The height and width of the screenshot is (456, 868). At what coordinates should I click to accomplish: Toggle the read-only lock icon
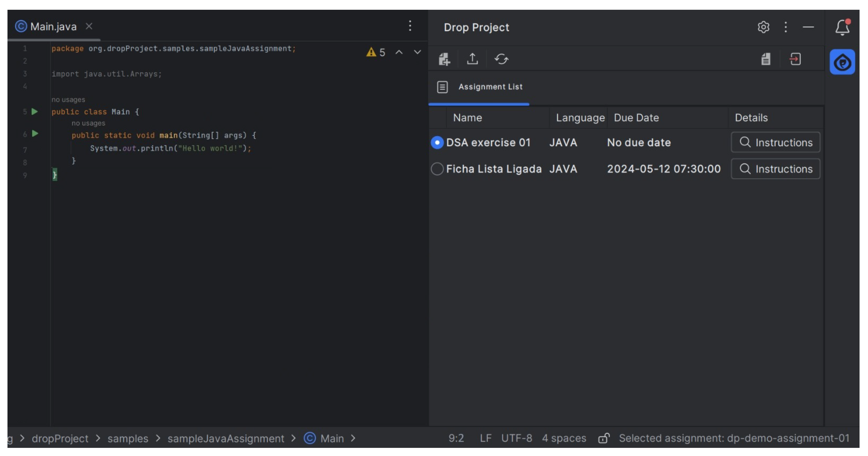(x=603, y=438)
